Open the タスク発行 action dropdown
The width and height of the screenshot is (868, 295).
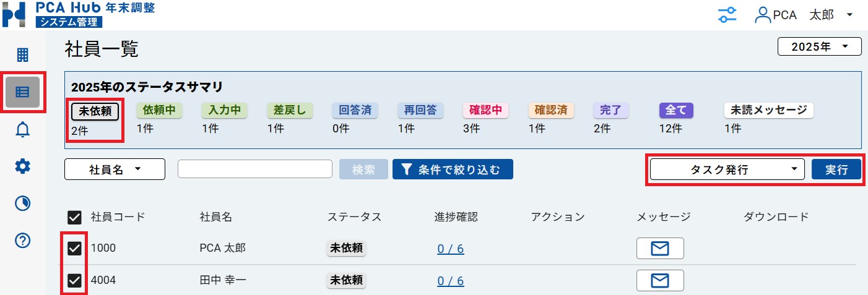click(727, 169)
